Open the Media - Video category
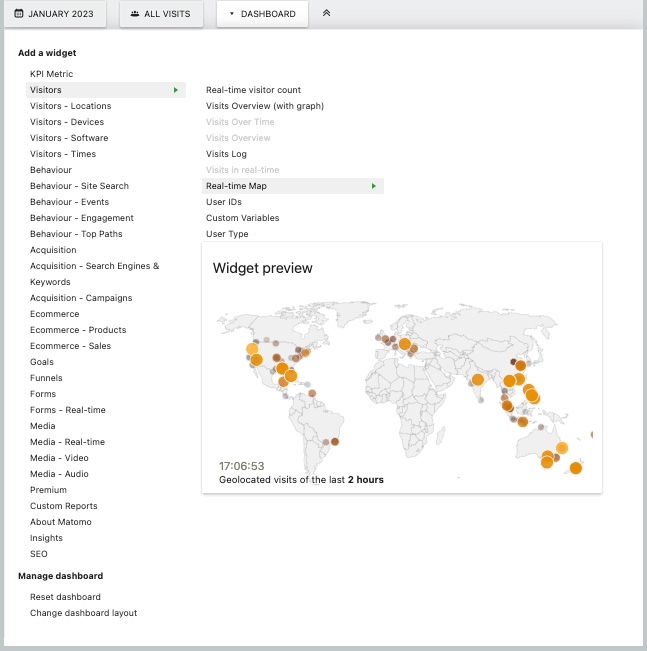 (59, 458)
